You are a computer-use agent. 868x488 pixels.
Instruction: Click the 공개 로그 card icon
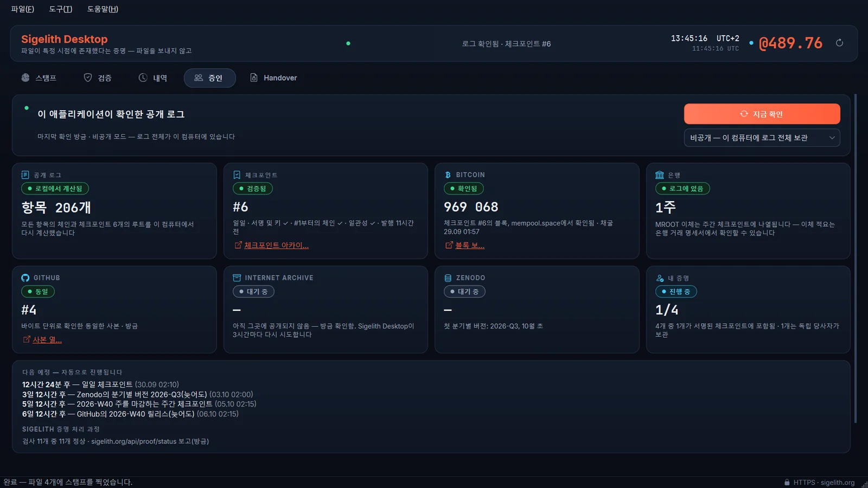pos(25,175)
